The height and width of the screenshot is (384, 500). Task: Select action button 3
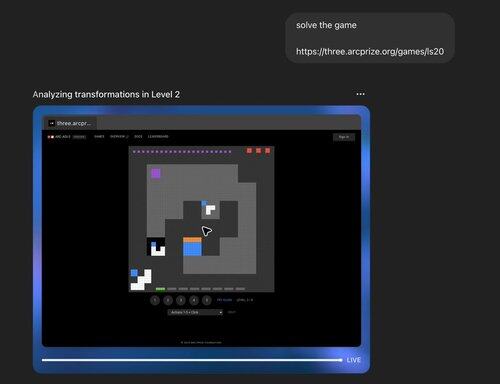181,300
